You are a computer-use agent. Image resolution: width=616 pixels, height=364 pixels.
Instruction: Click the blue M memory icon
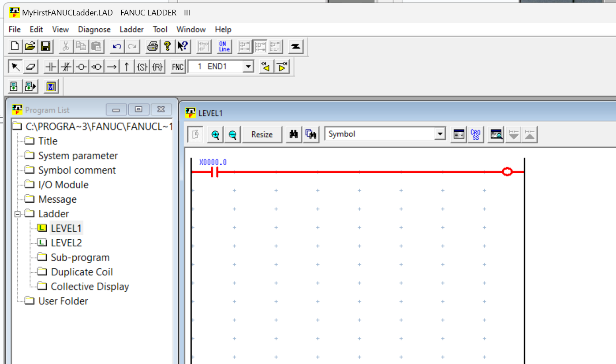tap(51, 86)
